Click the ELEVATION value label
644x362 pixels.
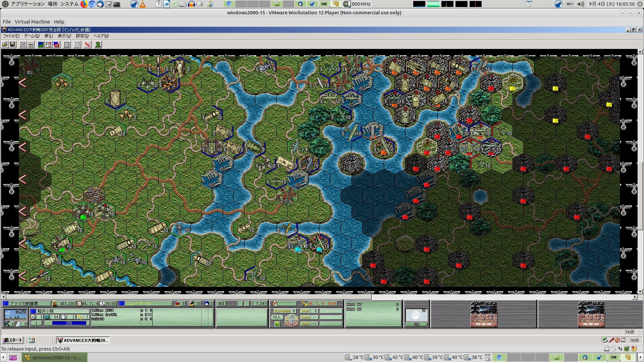point(284,311)
